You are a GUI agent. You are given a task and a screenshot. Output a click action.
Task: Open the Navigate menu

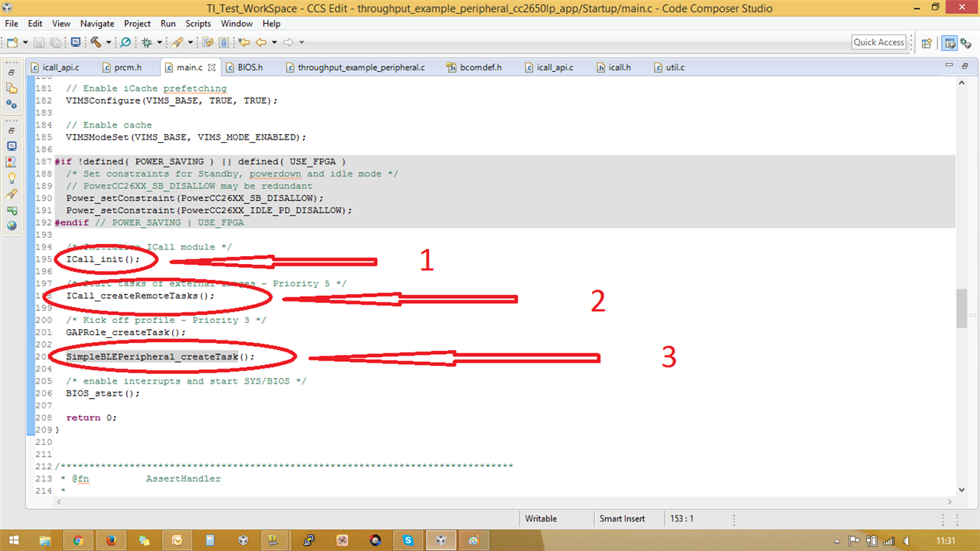tap(97, 24)
